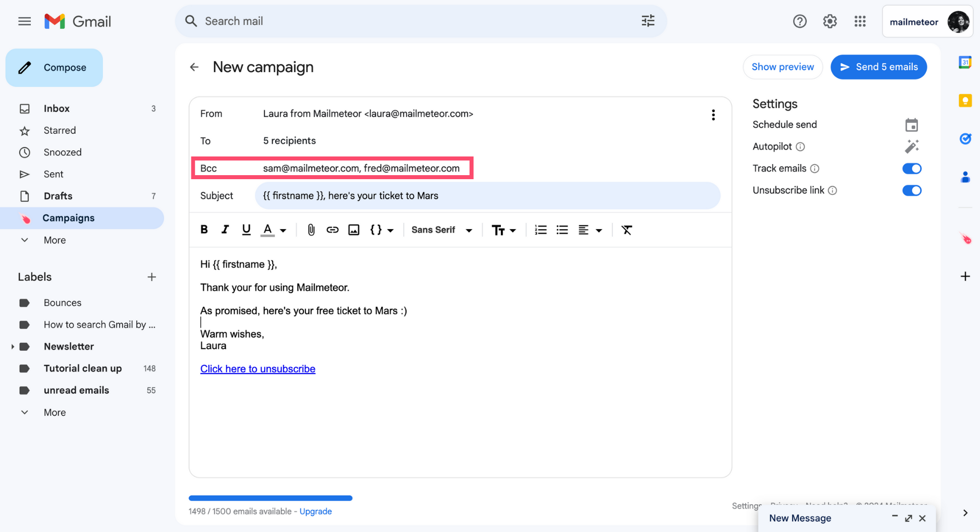Image resolution: width=980 pixels, height=532 pixels.
Task: Open the mailmeteor account avatar
Action: [958, 22]
